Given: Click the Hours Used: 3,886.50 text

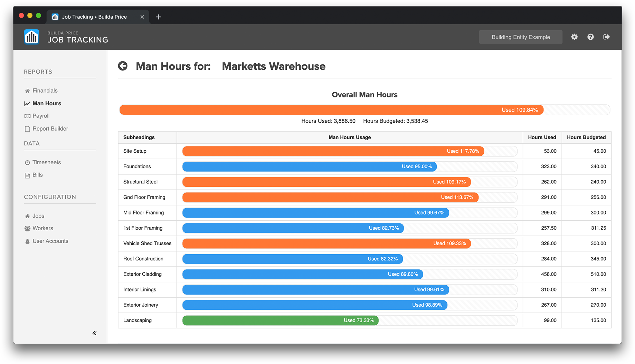Looking at the screenshot, I should click(328, 121).
